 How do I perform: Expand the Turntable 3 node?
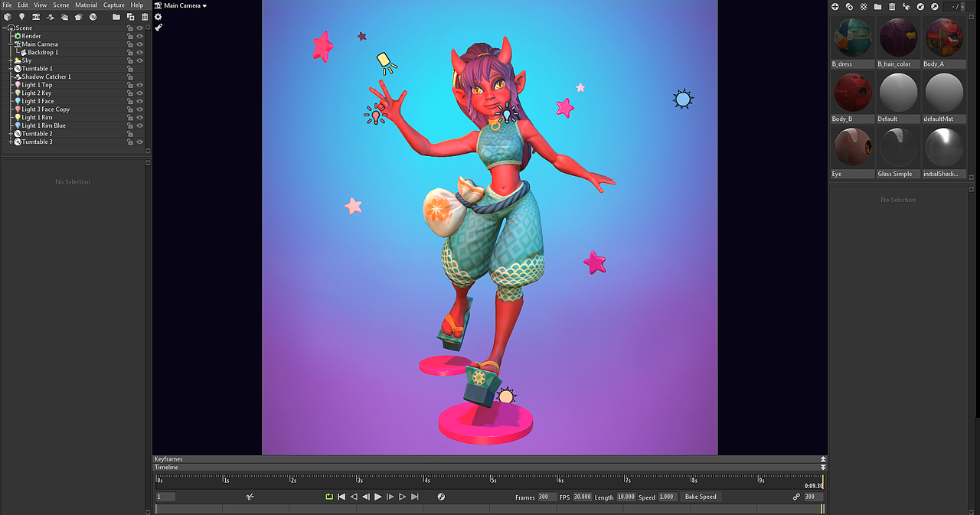point(11,142)
